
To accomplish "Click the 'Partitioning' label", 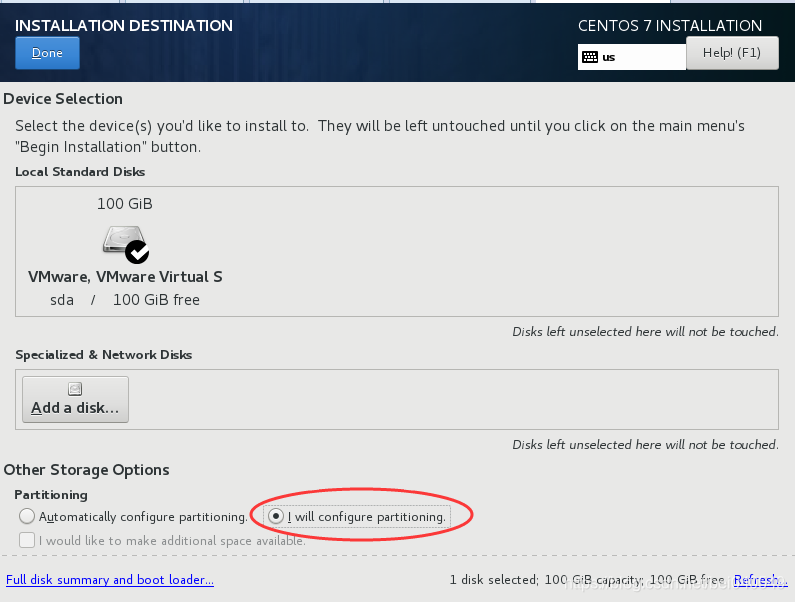I will click(51, 495).
